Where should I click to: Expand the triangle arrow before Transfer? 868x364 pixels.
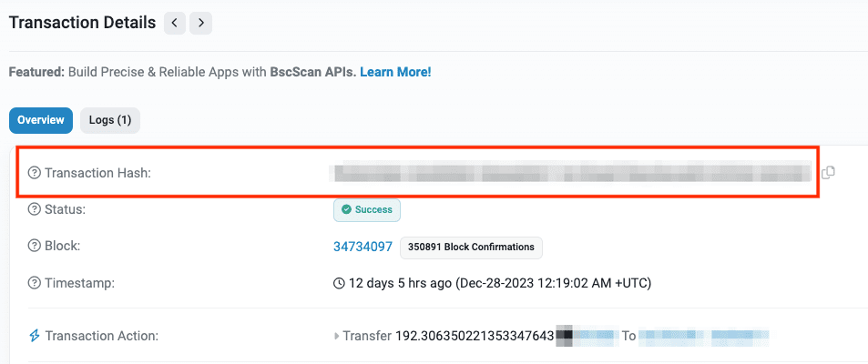(x=336, y=336)
